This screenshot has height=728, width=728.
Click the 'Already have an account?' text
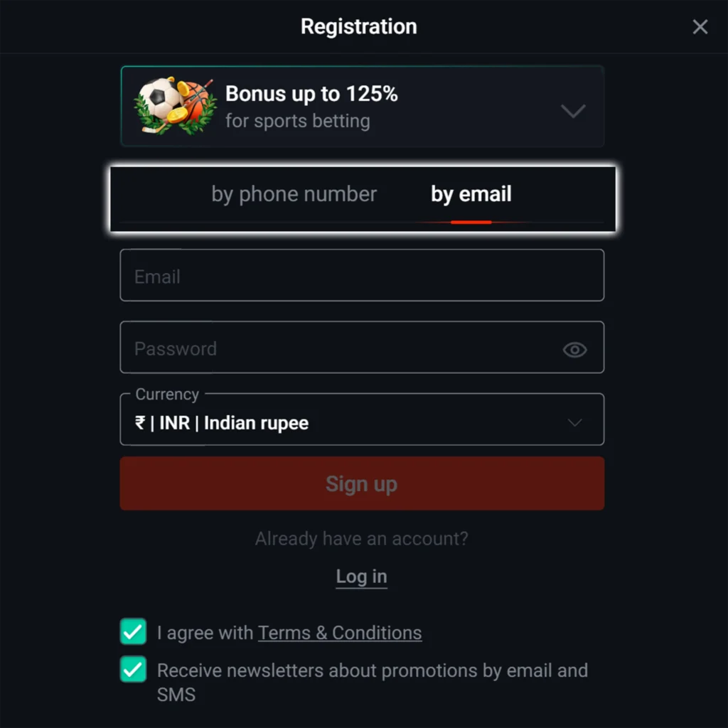tap(361, 539)
